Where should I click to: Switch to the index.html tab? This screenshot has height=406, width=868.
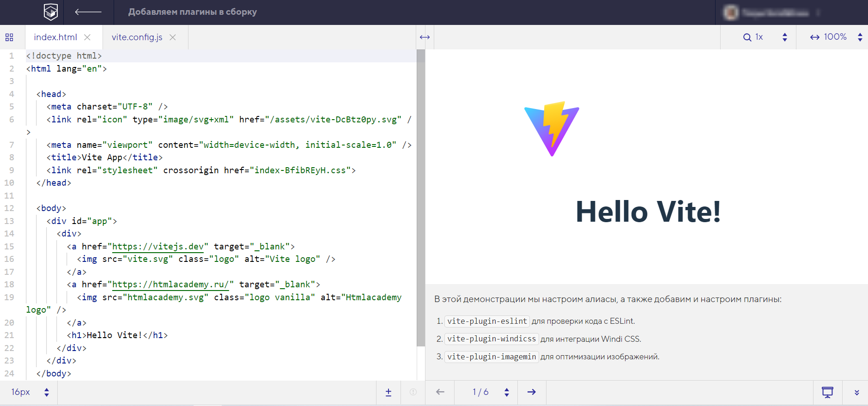55,37
